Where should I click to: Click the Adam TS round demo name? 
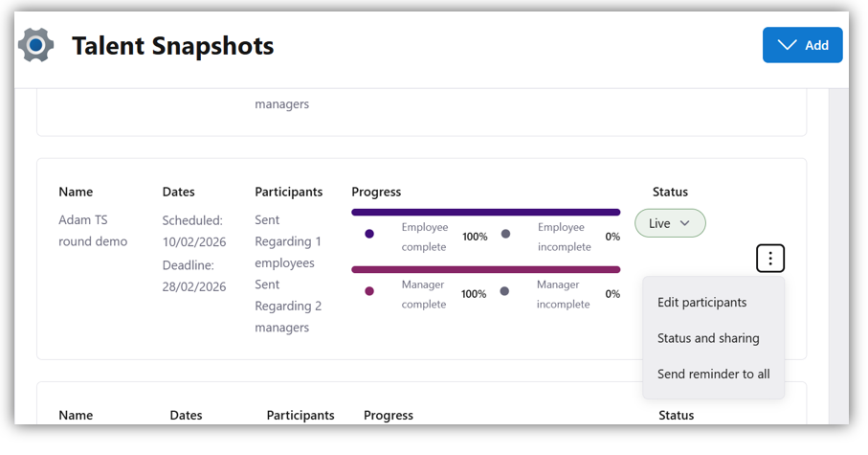(93, 231)
